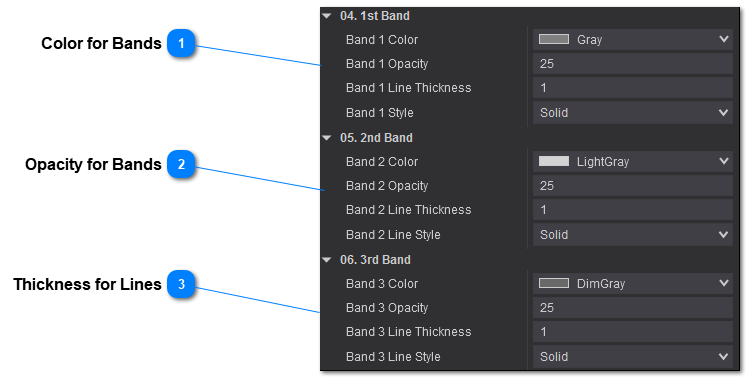Click the blue number 2 callout badge
Image resolution: width=751 pixels, height=381 pixels.
pos(181,164)
